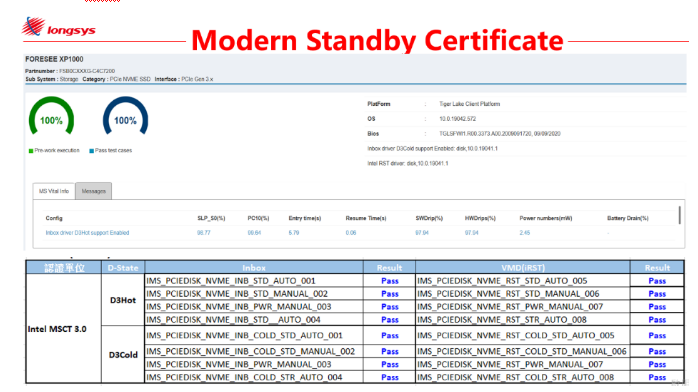
Task: Click Pass result beside INB_COLD_STR_AUTO_004
Action: pos(390,377)
